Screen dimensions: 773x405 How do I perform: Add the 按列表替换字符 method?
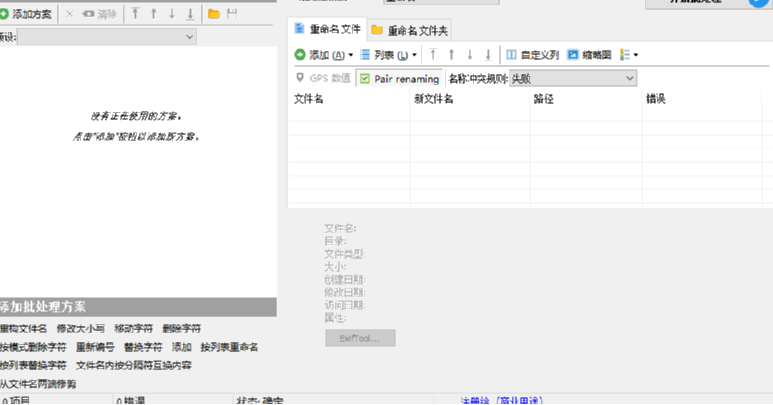33,366
